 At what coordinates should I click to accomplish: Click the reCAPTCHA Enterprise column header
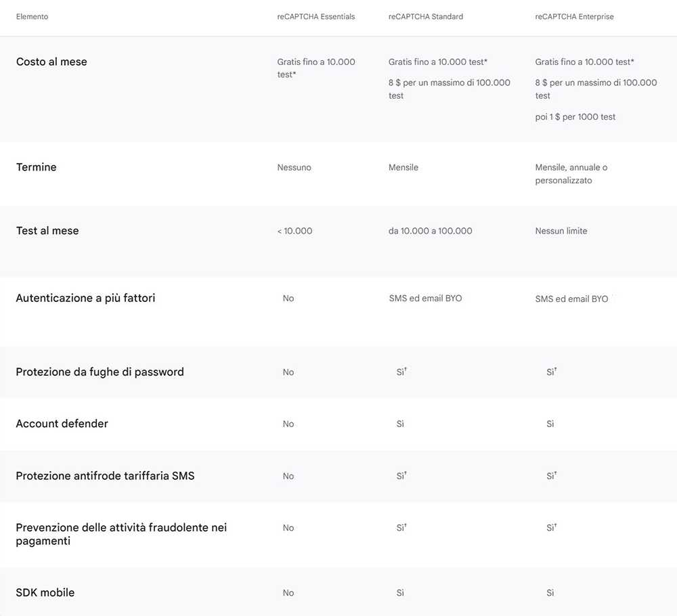point(574,17)
